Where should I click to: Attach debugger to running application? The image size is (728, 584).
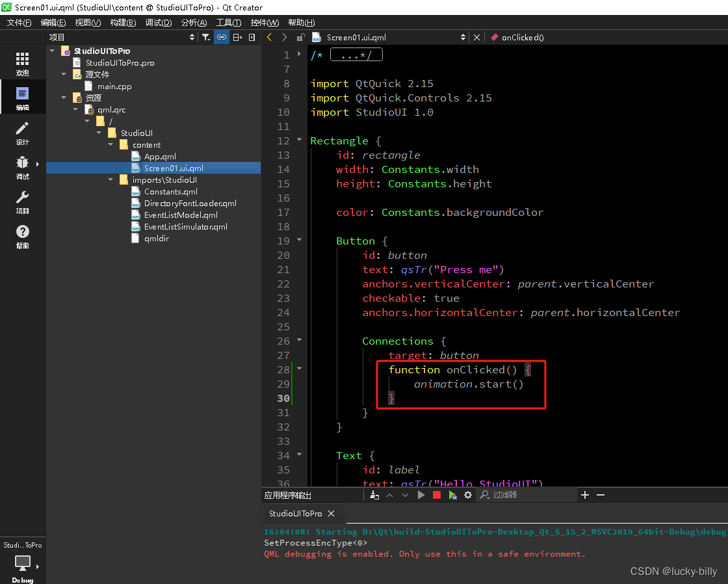[452, 496]
